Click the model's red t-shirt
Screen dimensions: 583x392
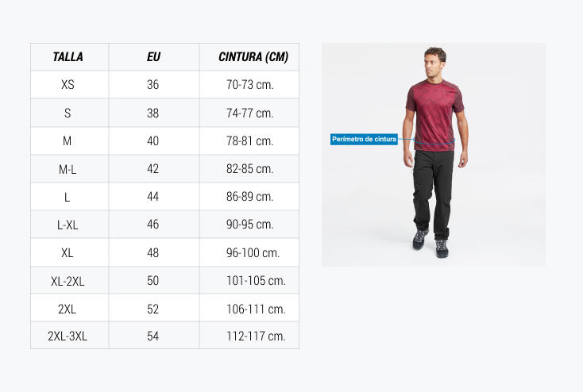[434, 113]
